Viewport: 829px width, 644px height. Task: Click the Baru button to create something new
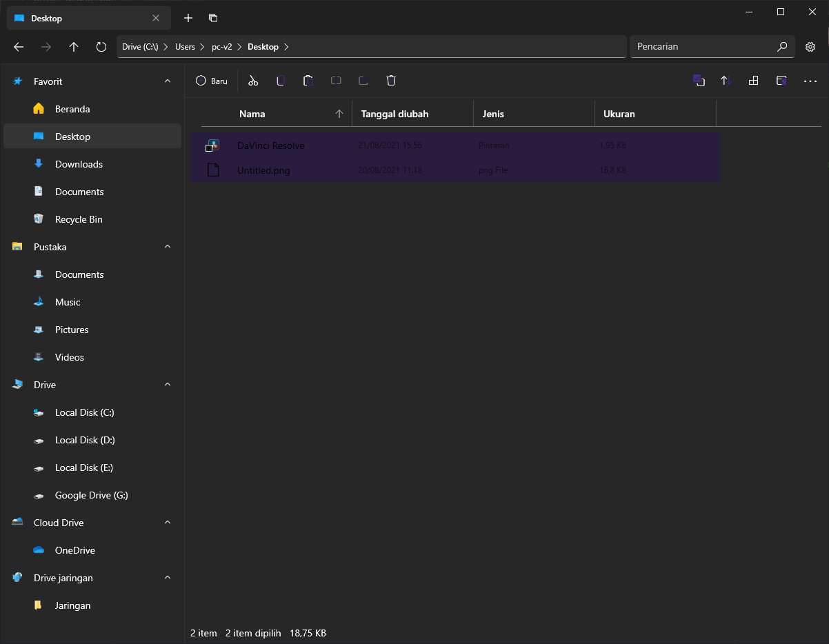(212, 81)
